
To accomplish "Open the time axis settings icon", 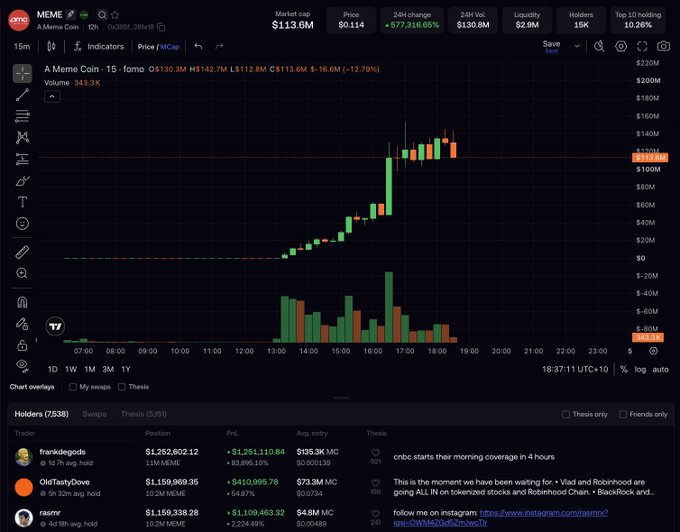I will coord(654,351).
